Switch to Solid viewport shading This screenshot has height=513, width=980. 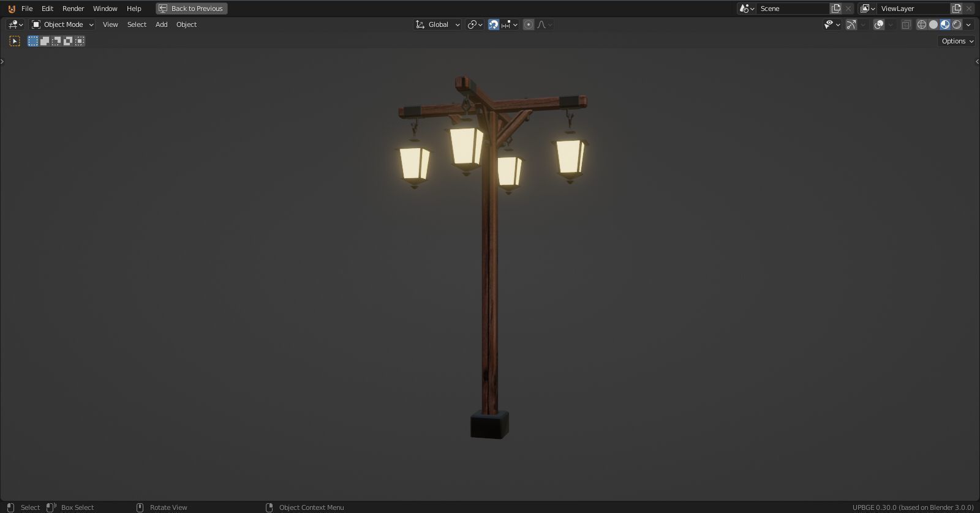click(933, 24)
